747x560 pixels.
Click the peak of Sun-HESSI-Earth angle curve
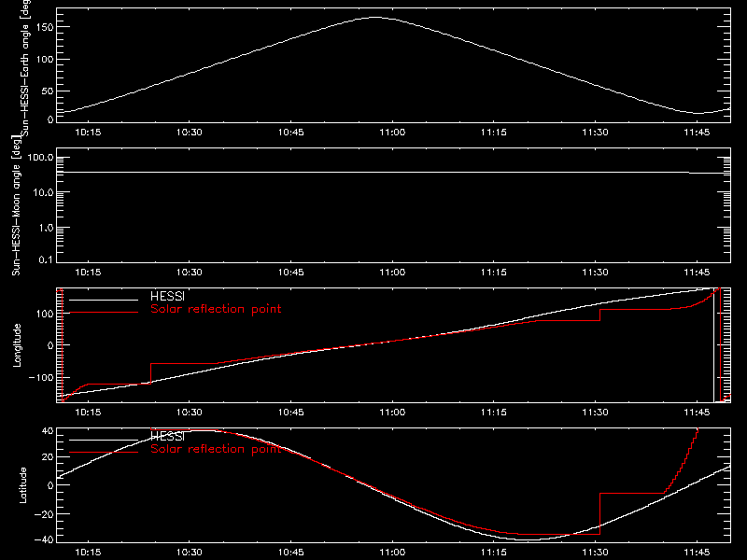click(375, 18)
